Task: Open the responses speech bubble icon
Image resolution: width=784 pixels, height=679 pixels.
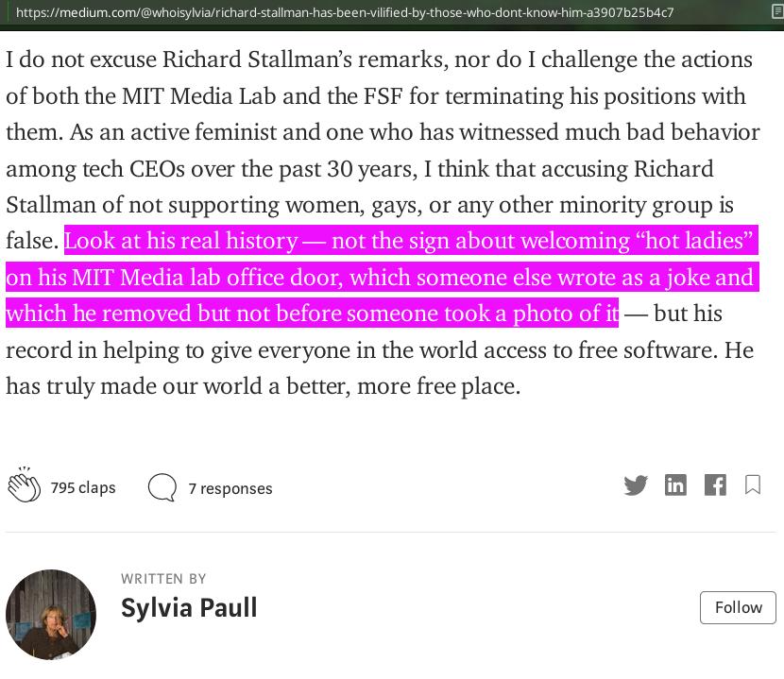Action: [162, 487]
